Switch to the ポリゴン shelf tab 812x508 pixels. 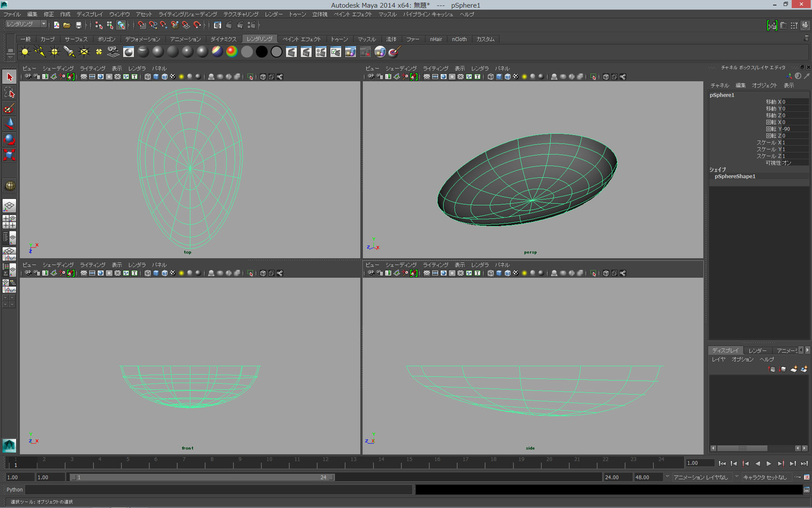click(107, 39)
